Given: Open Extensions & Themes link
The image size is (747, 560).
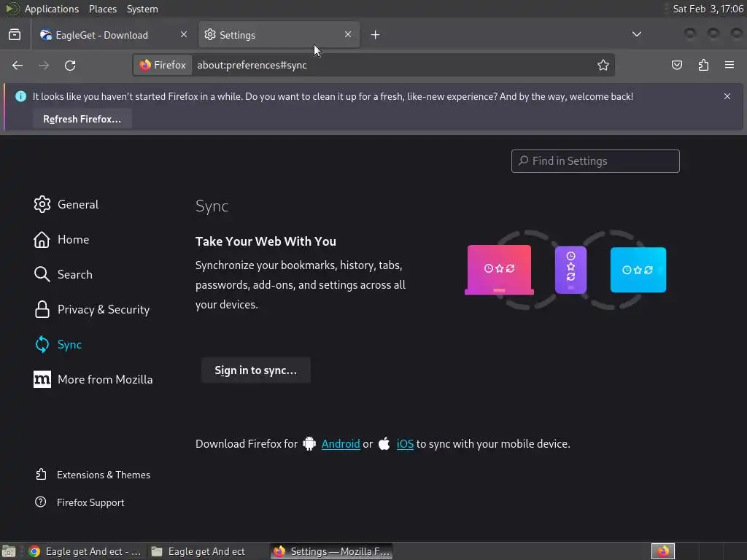Looking at the screenshot, I should 93,475.
